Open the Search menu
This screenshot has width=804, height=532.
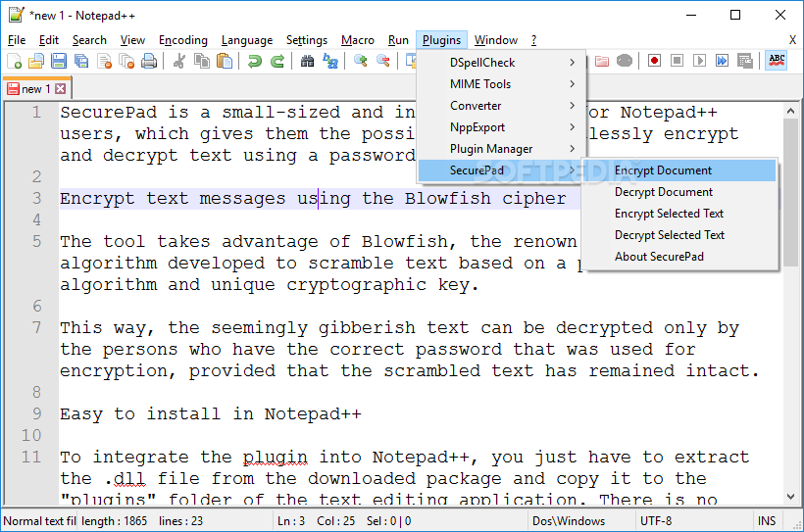click(x=89, y=40)
